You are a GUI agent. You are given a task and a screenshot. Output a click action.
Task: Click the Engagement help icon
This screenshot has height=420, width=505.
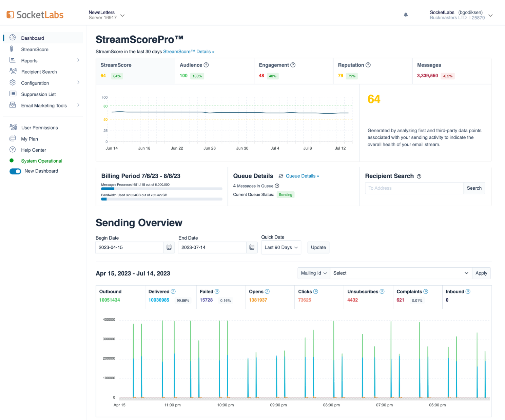293,65
